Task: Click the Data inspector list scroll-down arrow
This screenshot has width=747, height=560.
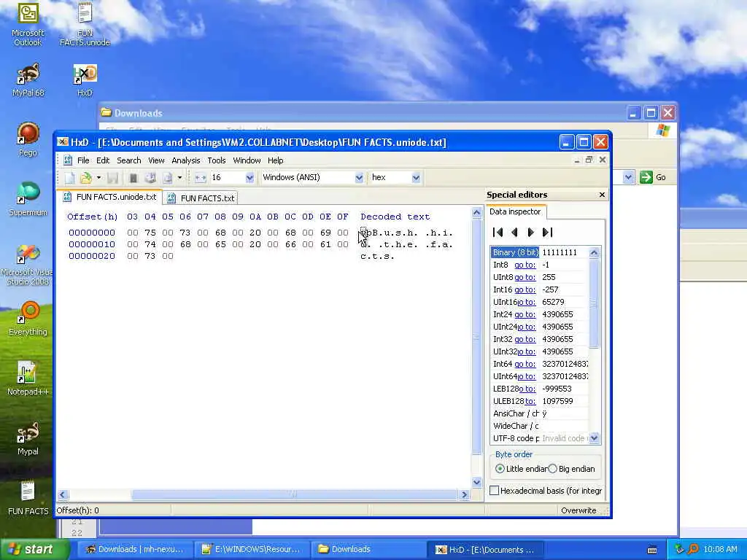Action: [x=594, y=438]
